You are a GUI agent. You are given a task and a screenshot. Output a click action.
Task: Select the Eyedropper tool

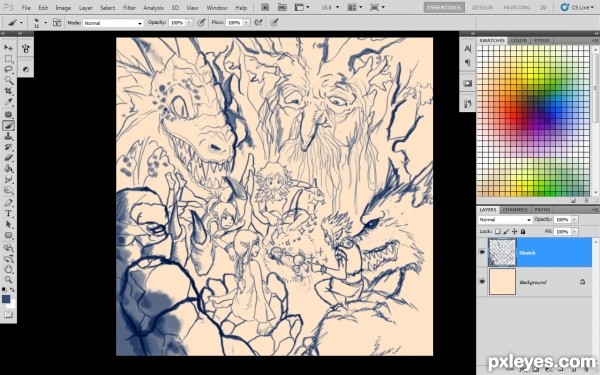pos(8,102)
